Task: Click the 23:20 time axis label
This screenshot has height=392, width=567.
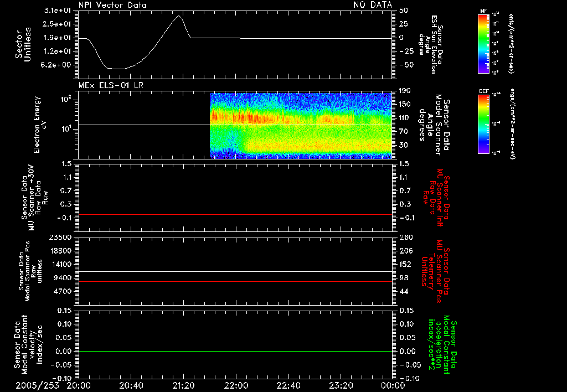Action: pos(341,385)
